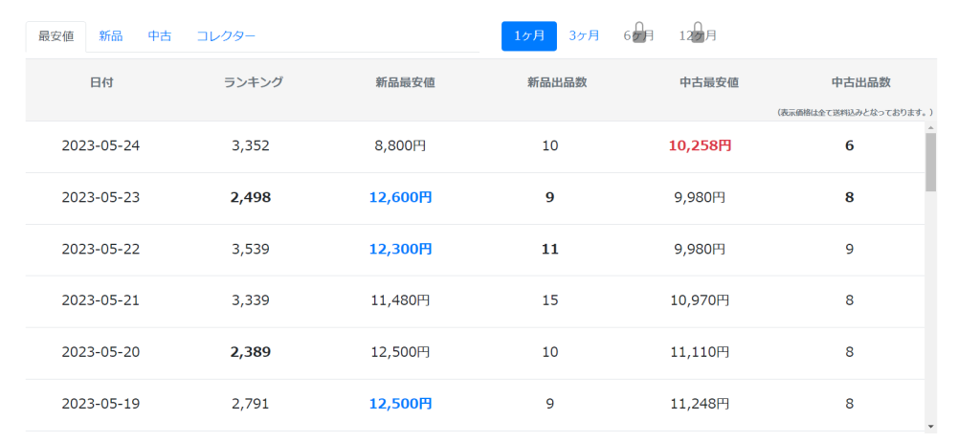Click the 中古最安値 column header
This screenshot has width=980, height=443.
tap(709, 82)
